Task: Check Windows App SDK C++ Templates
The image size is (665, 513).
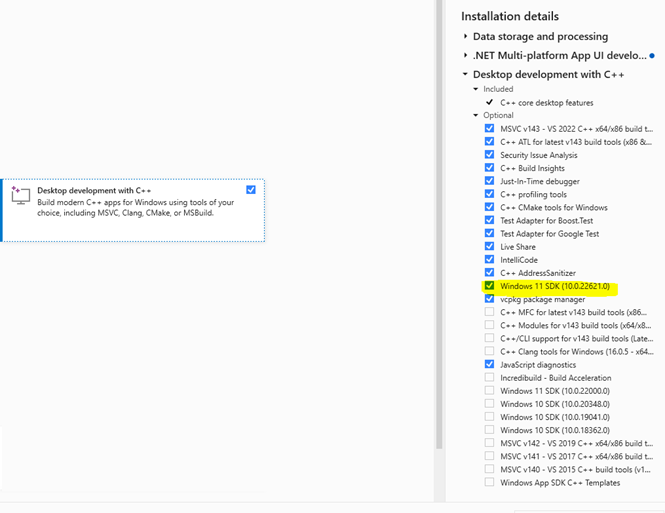Action: pos(489,482)
